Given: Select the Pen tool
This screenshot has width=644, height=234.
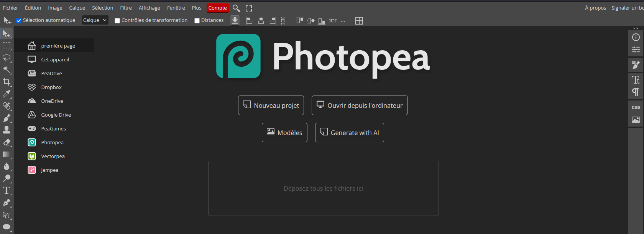Looking at the screenshot, I should coord(7,203).
